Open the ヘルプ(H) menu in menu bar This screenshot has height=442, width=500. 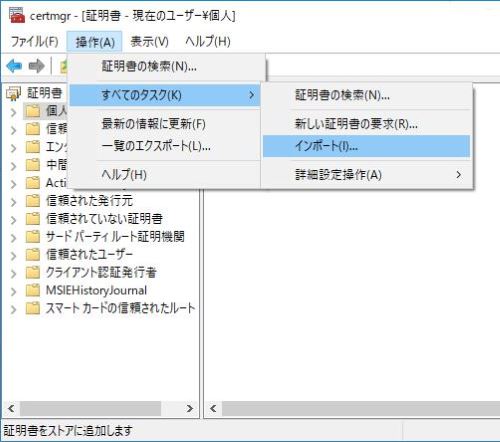208,42
